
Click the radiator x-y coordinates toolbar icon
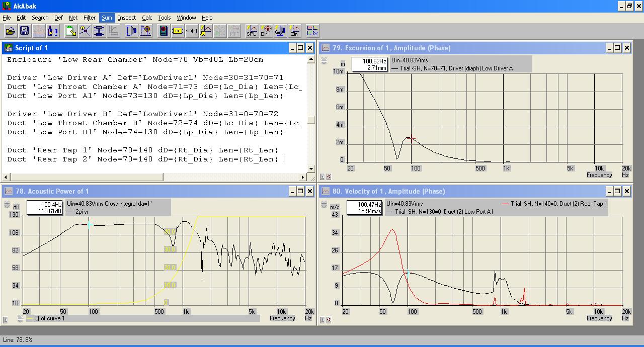pyautogui.click(x=146, y=31)
